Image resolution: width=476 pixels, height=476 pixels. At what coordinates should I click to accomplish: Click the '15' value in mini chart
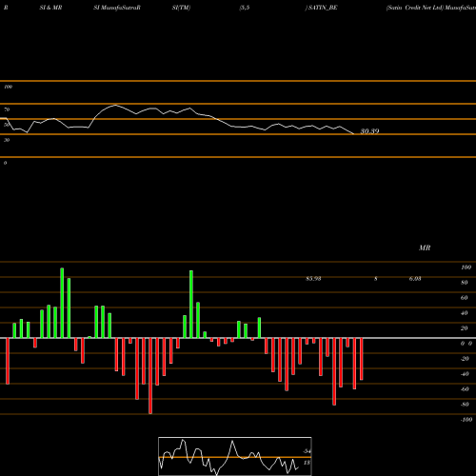tap(307, 463)
